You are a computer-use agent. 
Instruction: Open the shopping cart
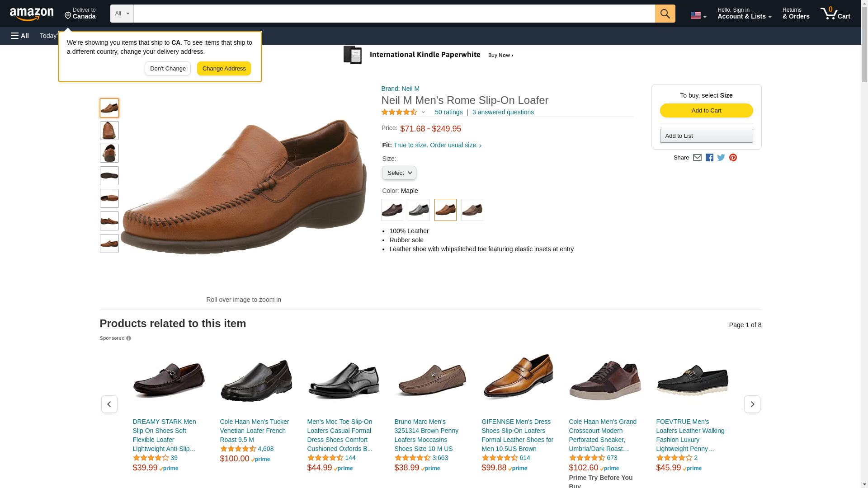pyautogui.click(x=835, y=14)
